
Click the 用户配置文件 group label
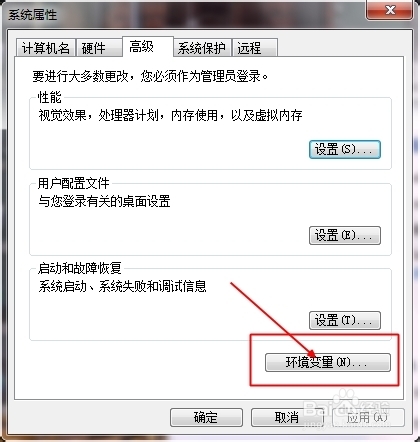[73, 183]
